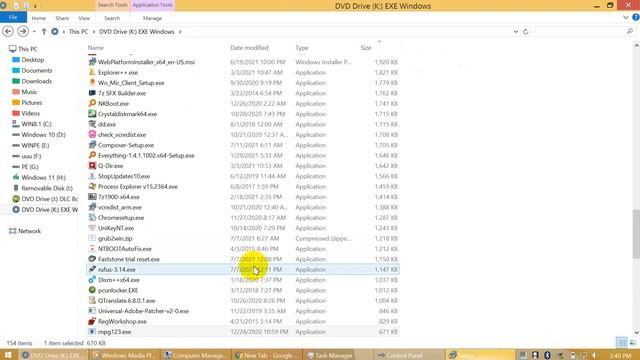Click the 7z SFX Builder.exe icon

pos(92,93)
